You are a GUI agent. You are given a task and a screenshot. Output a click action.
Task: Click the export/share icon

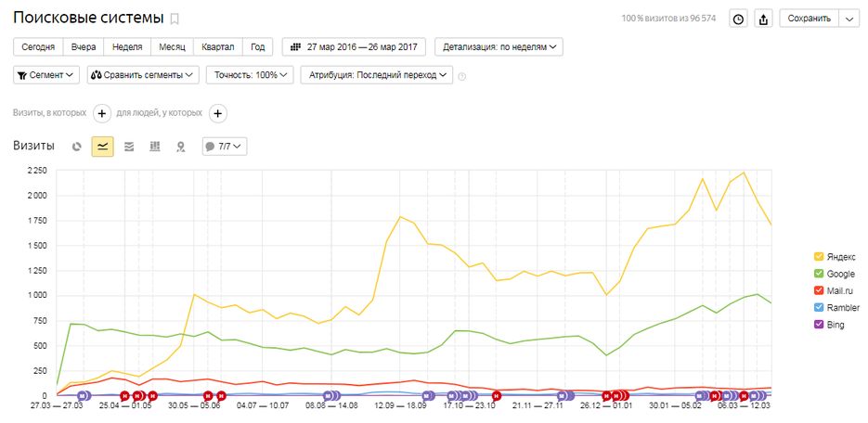(x=764, y=19)
